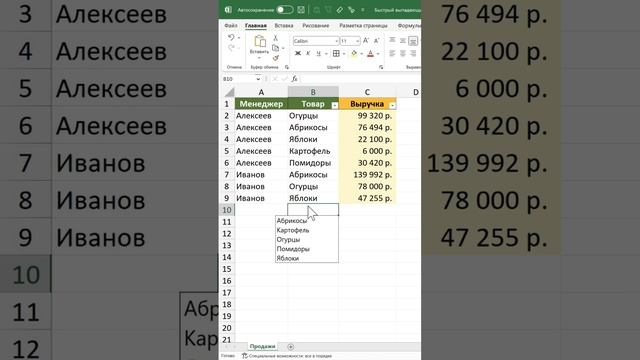640x360 pixels.
Task: Click the Font Color red A icon
Action: [371, 53]
